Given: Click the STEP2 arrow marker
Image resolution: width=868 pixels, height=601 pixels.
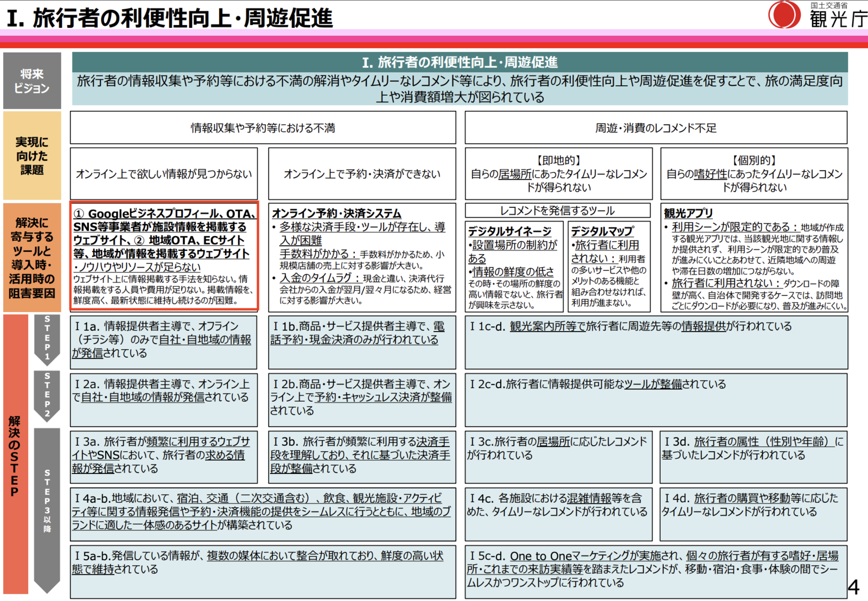Looking at the screenshot, I should [x=47, y=396].
